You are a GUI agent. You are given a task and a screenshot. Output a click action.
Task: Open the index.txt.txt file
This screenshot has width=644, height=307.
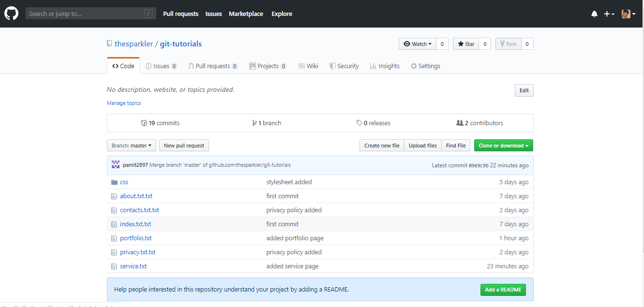click(x=135, y=224)
